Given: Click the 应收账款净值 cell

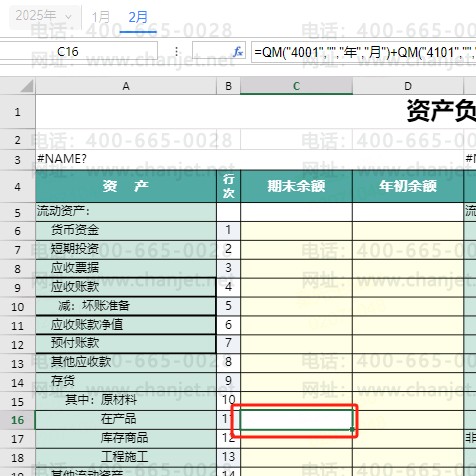Looking at the screenshot, I should pyautogui.click(x=125, y=325).
